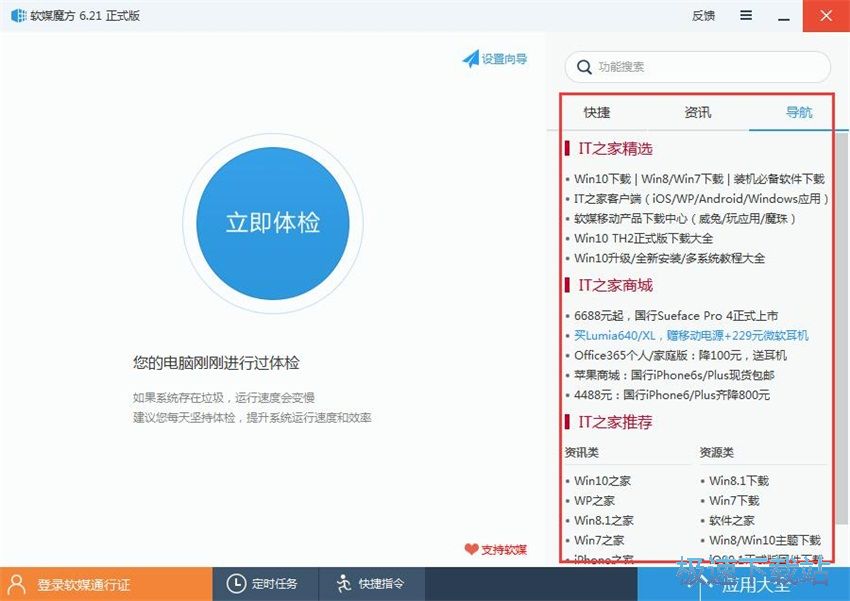Screen dimensions: 850x601
Task: Click the navigation panel vertical scrollbar
Action: [841, 331]
